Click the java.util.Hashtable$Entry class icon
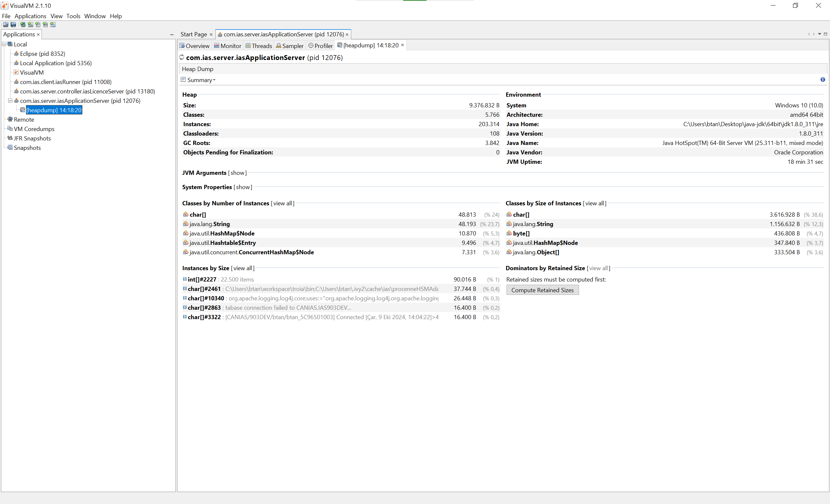Screen dimensions: 830x504 [x=186, y=242]
